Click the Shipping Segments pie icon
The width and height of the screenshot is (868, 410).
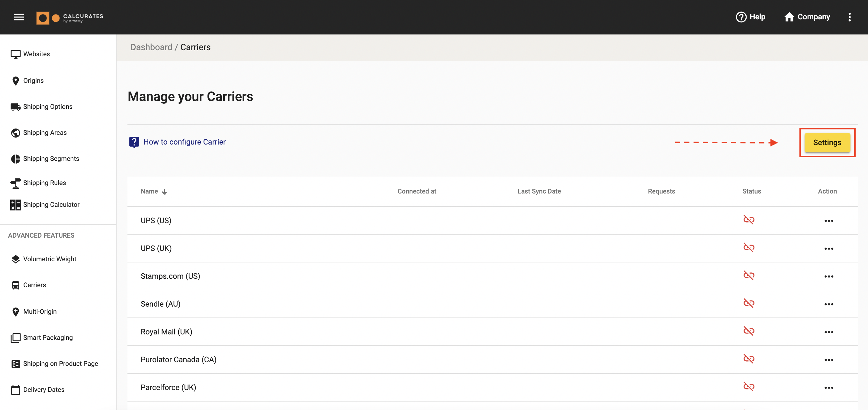click(x=15, y=159)
